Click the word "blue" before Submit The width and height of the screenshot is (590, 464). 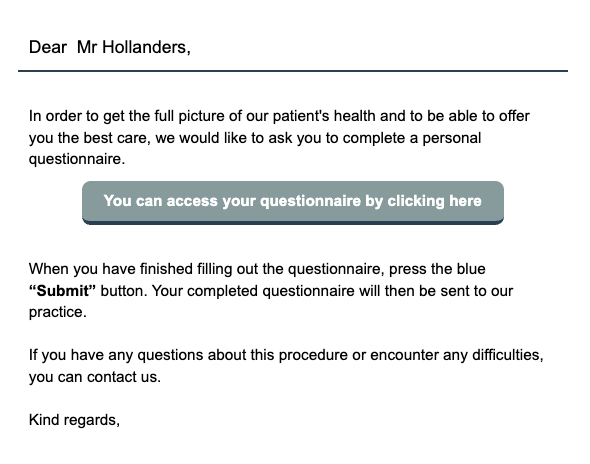tap(471, 269)
